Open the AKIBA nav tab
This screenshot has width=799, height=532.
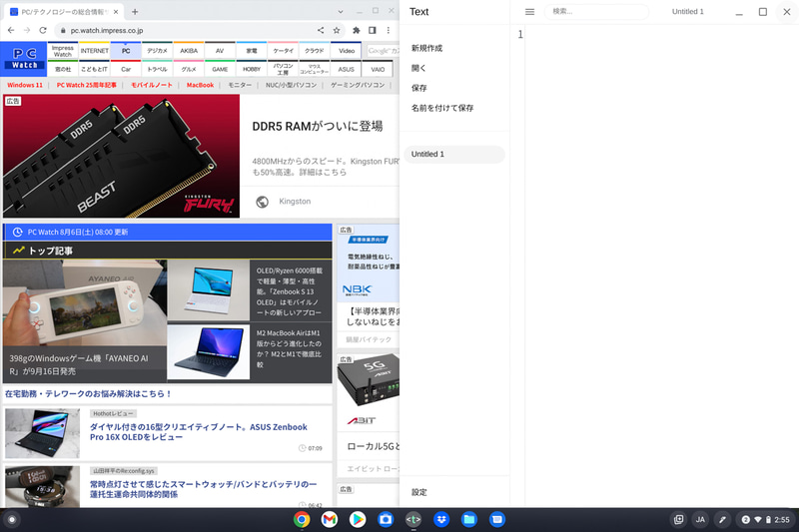189,51
